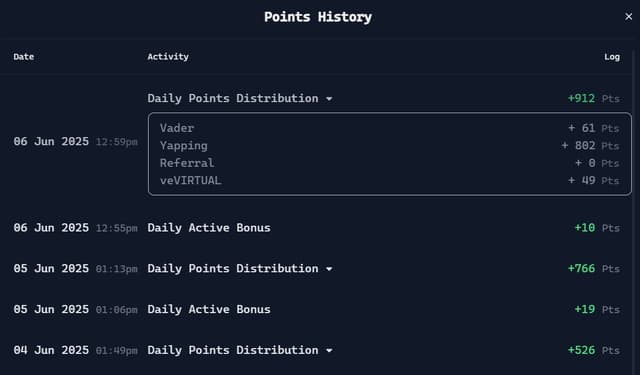
Task: Click the +526 Pts value
Action: click(x=593, y=350)
